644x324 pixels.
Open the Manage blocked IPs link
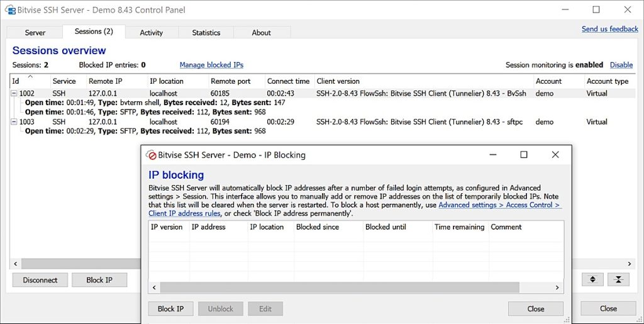pyautogui.click(x=211, y=65)
